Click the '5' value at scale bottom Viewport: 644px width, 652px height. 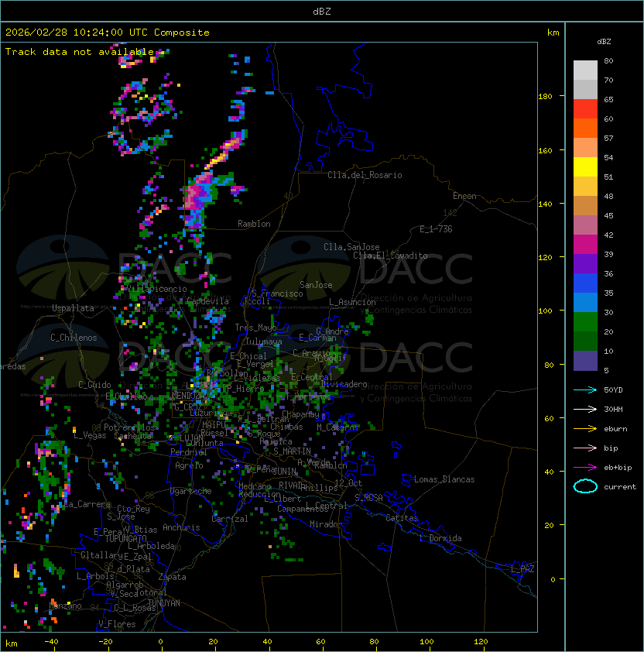coord(606,370)
